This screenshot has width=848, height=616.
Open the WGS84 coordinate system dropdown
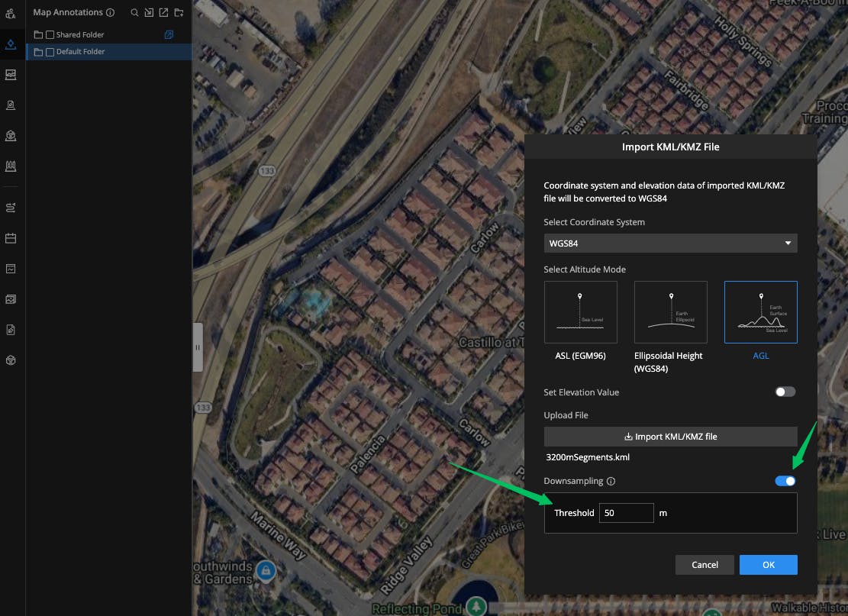tap(670, 243)
